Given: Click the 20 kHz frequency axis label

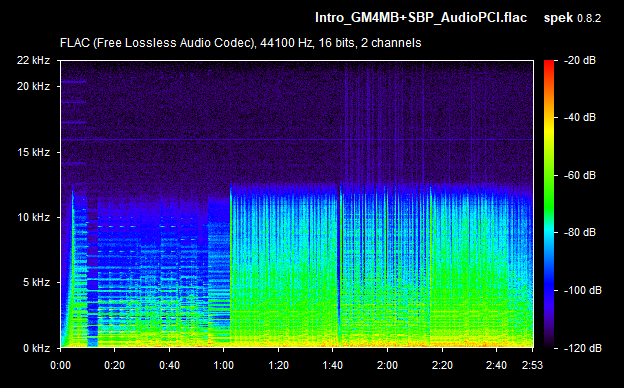Looking at the screenshot, I should click(33, 86).
